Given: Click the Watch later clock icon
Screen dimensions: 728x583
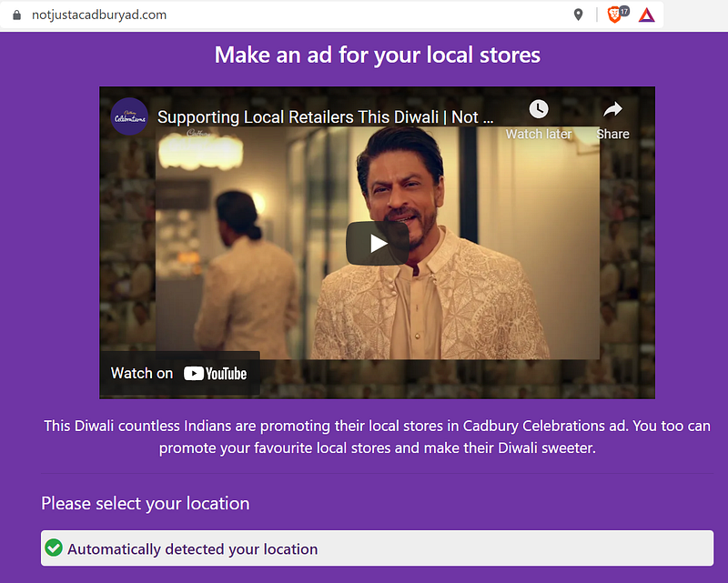Looking at the screenshot, I should 539,109.
